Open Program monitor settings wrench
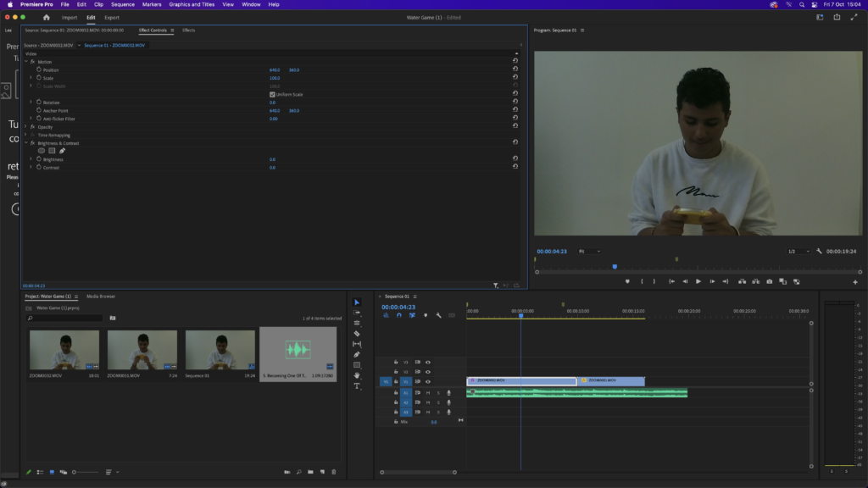868x488 pixels. 820,251
